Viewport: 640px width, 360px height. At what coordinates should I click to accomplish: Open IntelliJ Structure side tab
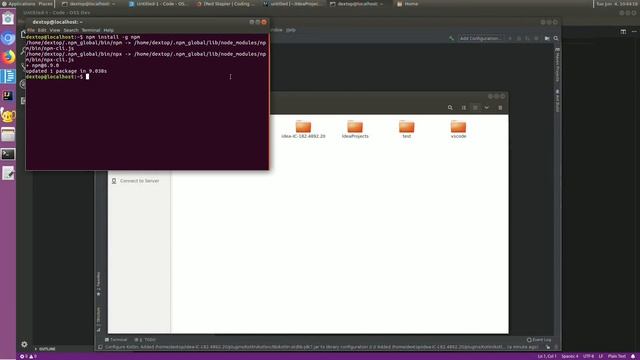(98, 319)
